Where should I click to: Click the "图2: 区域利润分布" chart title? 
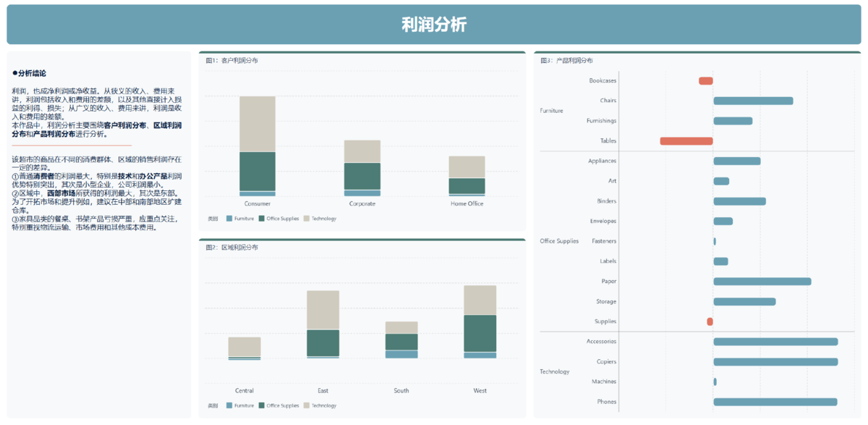(x=231, y=247)
